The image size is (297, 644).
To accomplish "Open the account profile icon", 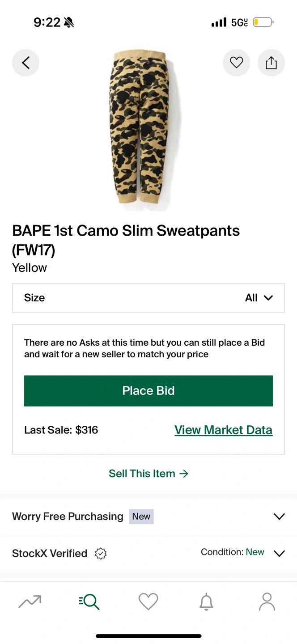I will 267,602.
